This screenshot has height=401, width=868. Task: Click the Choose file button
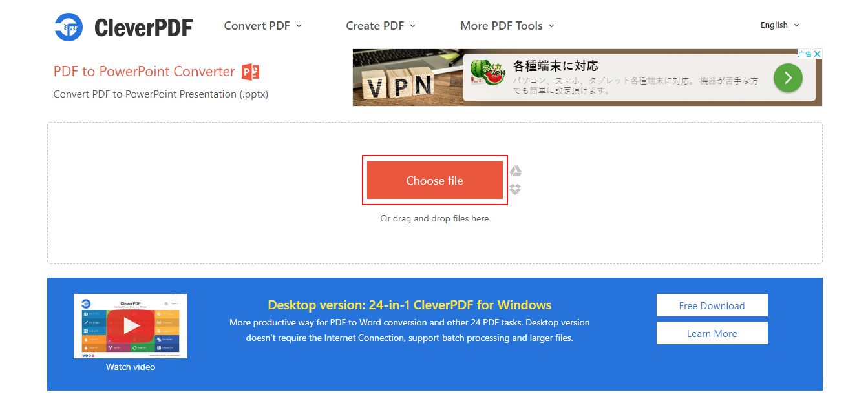[435, 180]
